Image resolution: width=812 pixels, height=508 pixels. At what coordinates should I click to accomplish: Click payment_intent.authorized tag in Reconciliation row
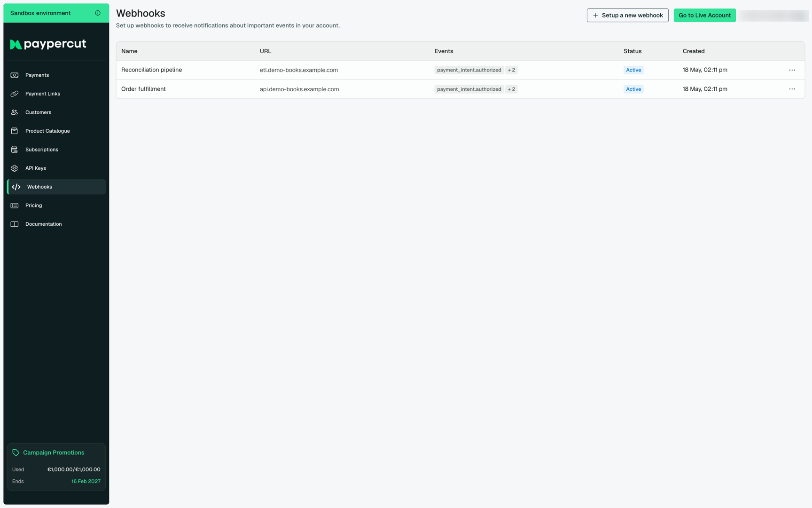pos(469,70)
